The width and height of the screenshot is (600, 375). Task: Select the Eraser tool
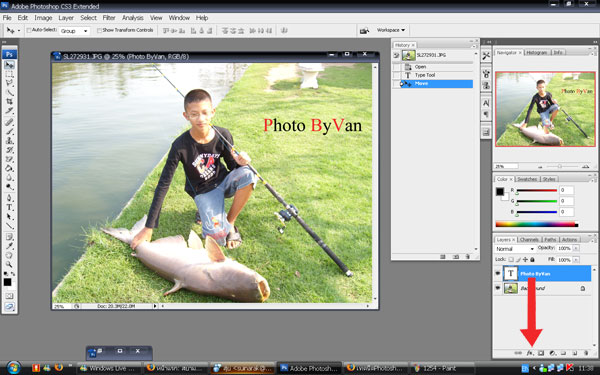[9, 159]
